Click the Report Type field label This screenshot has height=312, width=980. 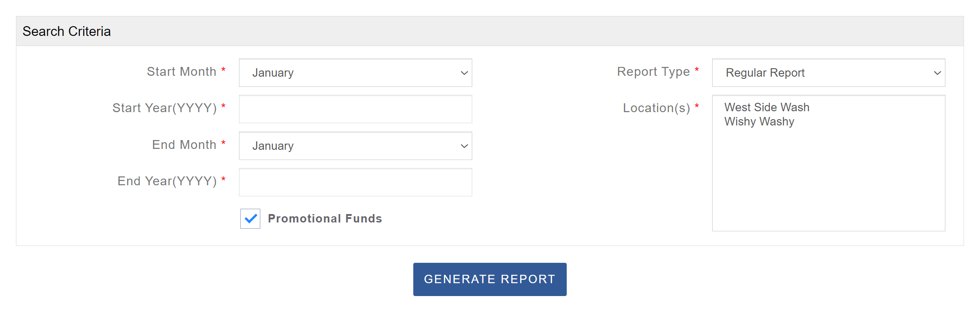click(653, 72)
